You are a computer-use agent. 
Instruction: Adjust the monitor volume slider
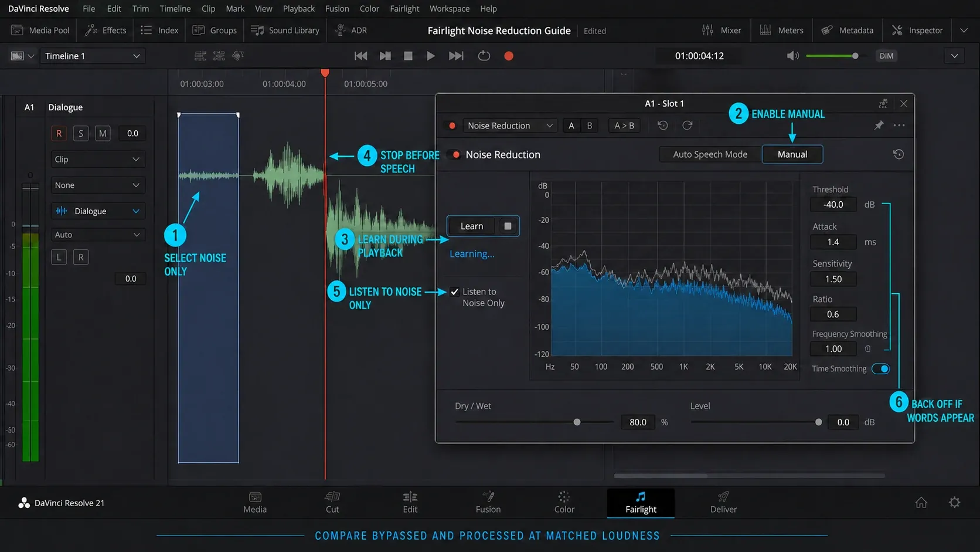(x=855, y=56)
